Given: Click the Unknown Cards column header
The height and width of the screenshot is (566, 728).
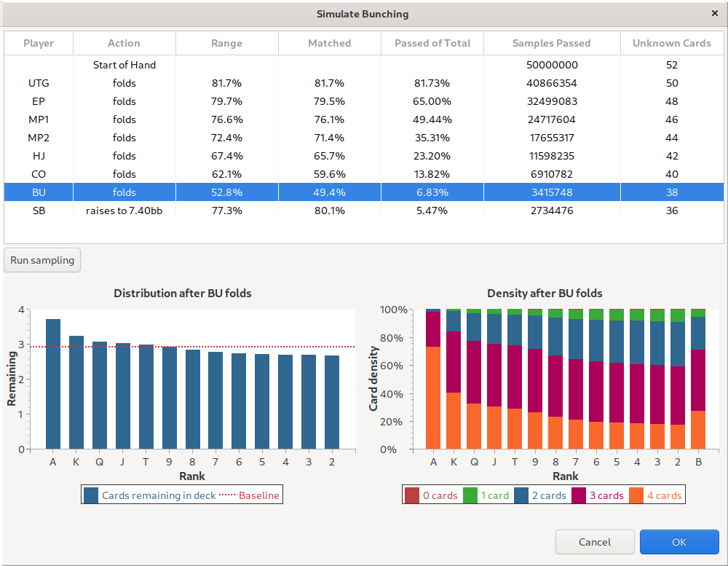Looking at the screenshot, I should [672, 43].
